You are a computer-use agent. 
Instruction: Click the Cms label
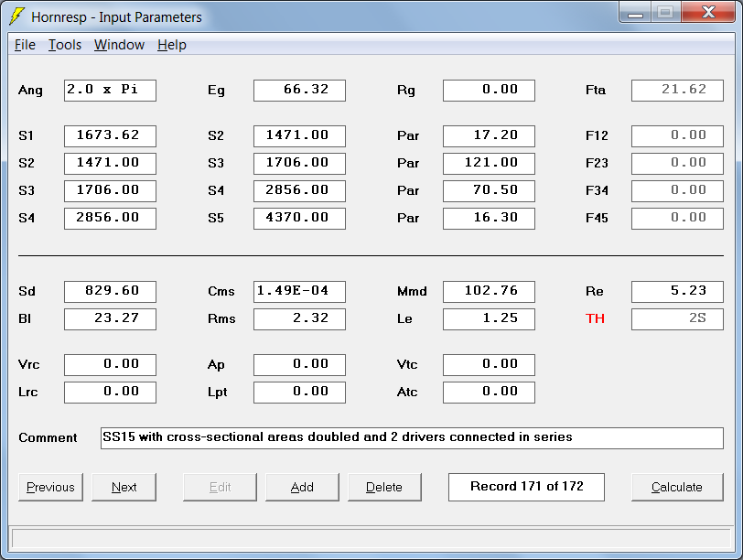click(221, 291)
